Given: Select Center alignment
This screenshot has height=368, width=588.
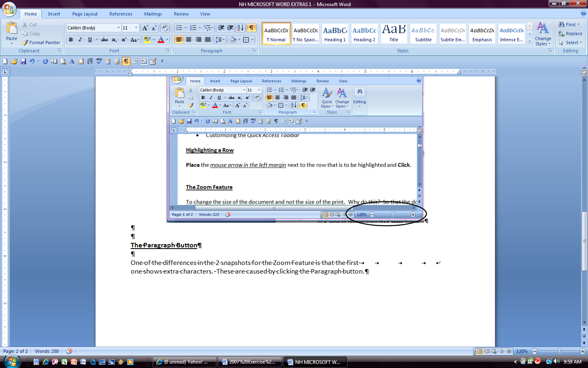Looking at the screenshot, I should (189, 40).
